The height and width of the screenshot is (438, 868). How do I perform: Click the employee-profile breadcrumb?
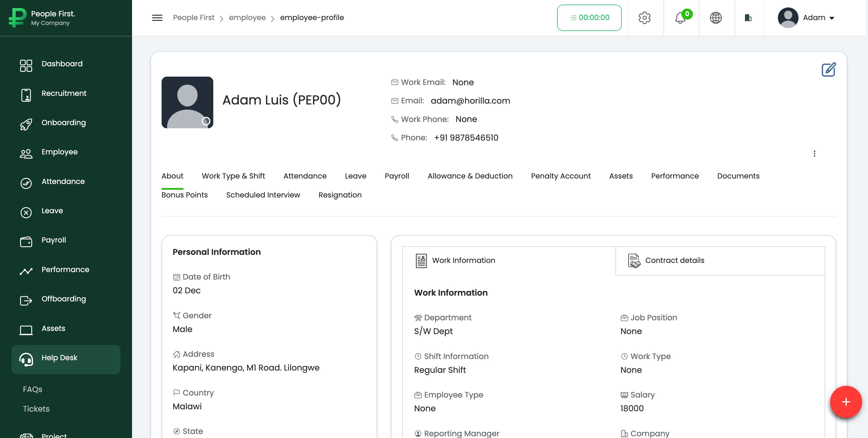point(312,18)
